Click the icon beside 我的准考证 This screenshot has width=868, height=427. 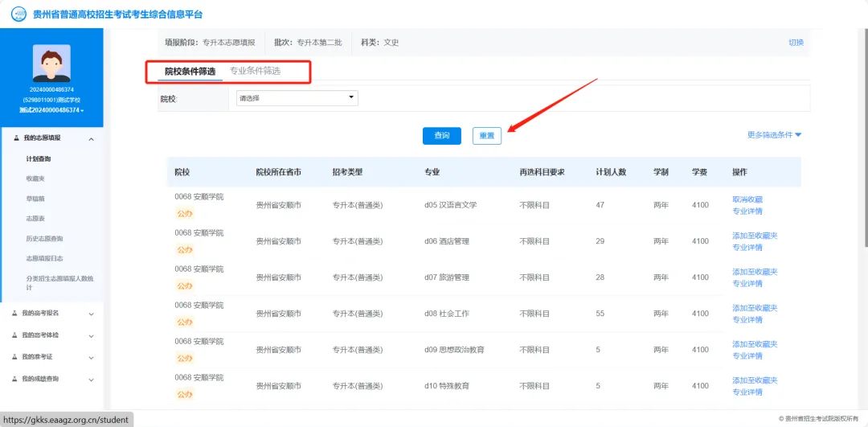click(x=16, y=356)
